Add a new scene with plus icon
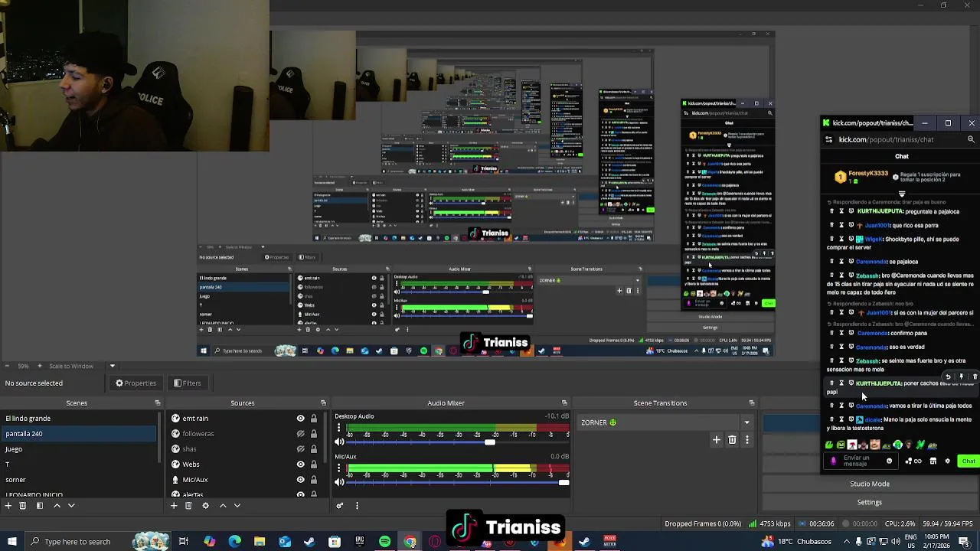Image resolution: width=980 pixels, height=551 pixels. pyautogui.click(x=8, y=506)
